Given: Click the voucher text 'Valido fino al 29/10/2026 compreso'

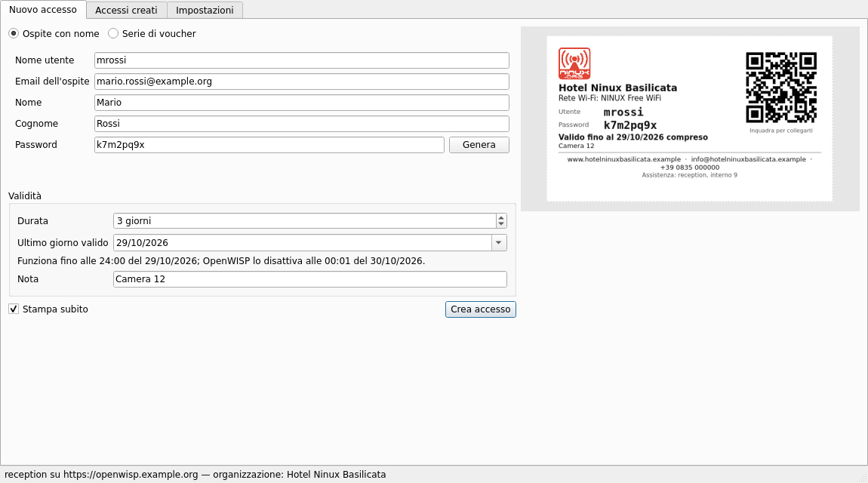Looking at the screenshot, I should click(633, 137).
